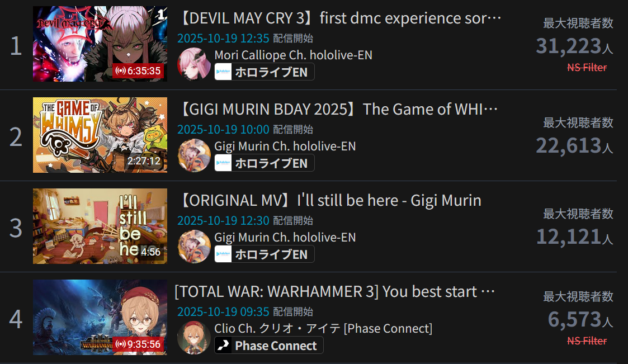628x364 pixels.
Task: Open the TOTAL WAR: WARHAMMER 3 title link
Action: coord(335,291)
